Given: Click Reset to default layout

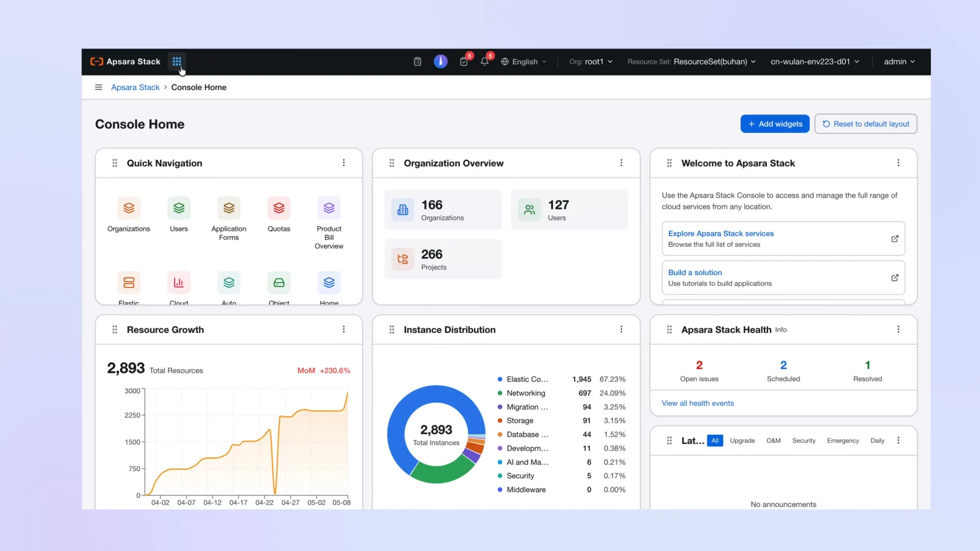Looking at the screenshot, I should (865, 124).
